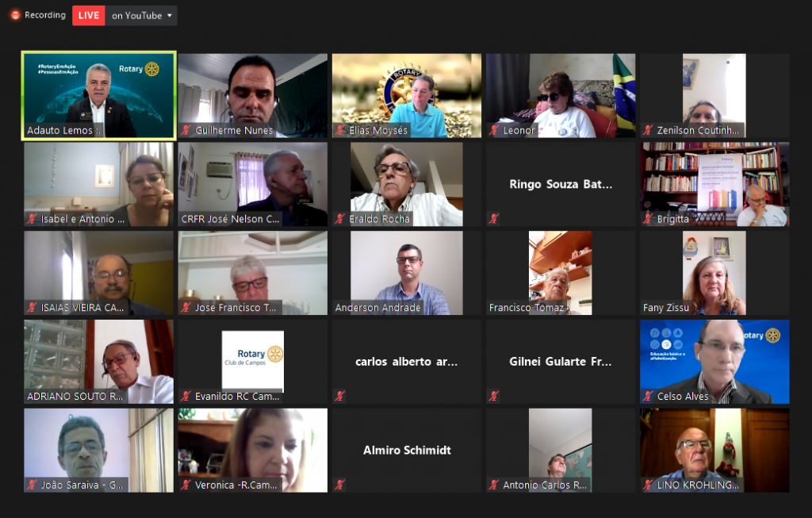The width and height of the screenshot is (812, 518).
Task: Click the red Recording indicator icon
Action: 15,15
